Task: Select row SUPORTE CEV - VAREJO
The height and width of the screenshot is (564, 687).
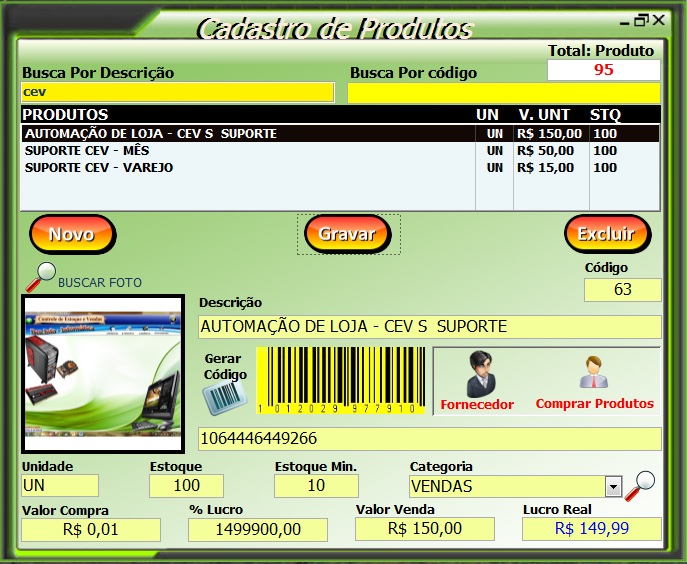Action: coord(340,168)
